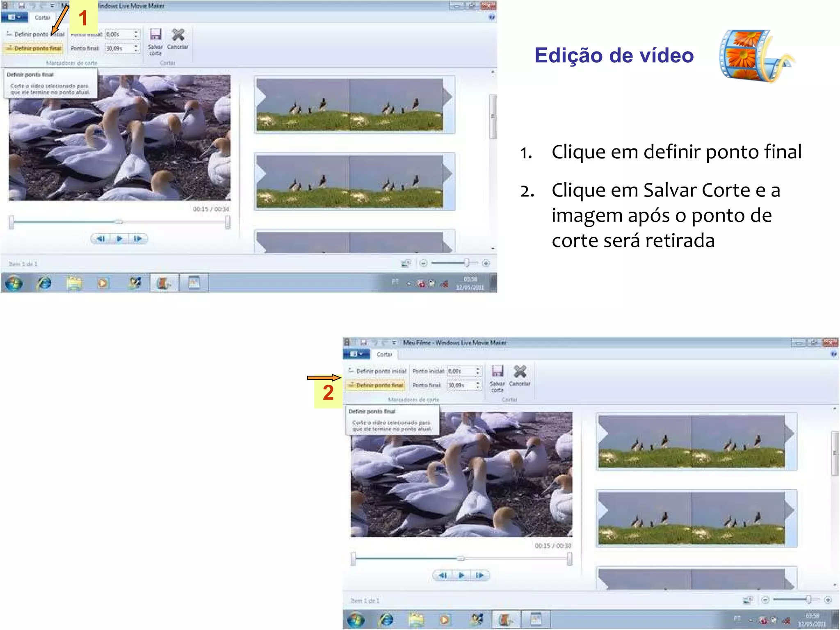
Task: Click zoom slider handle in upper status bar
Action: tap(466, 262)
